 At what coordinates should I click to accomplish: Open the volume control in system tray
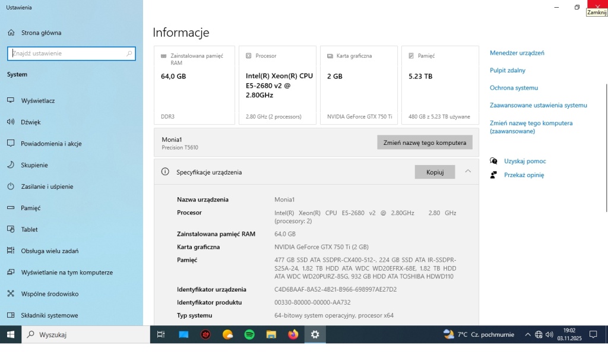click(x=549, y=335)
